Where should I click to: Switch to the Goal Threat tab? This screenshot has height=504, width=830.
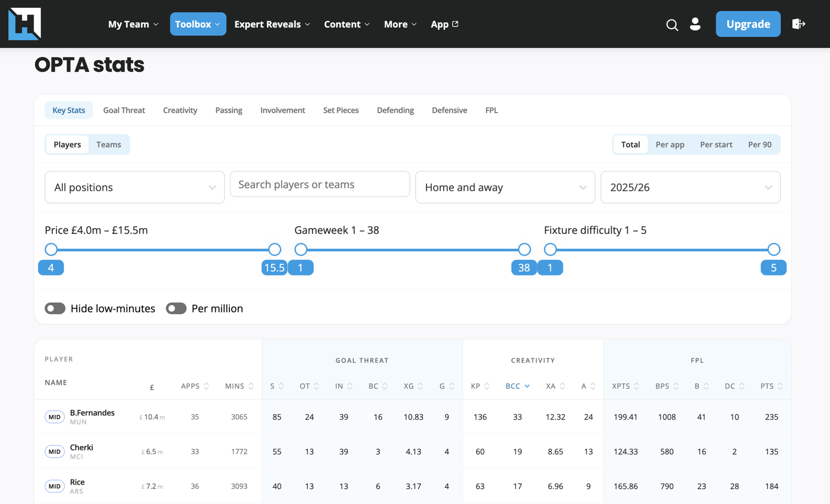tap(124, 110)
